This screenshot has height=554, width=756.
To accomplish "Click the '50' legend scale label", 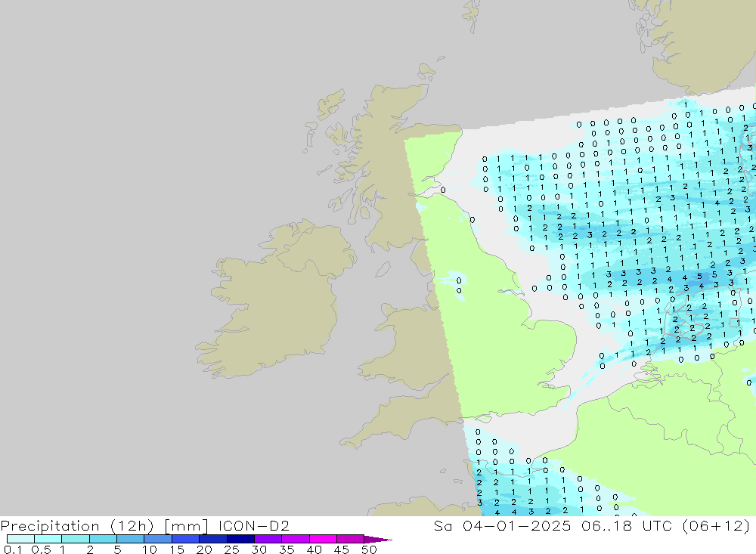I will [x=370, y=549].
